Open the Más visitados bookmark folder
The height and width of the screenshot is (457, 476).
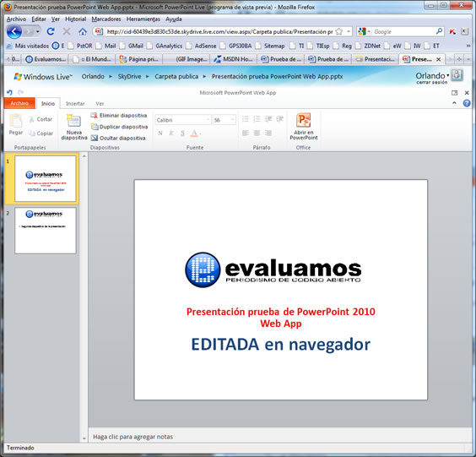(28, 46)
